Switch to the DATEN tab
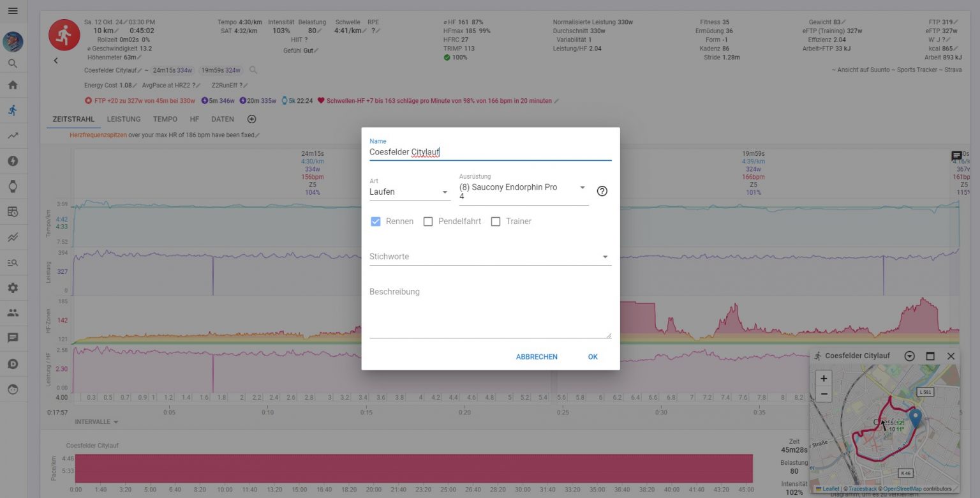Screen dimensions: 980x498 (x=223, y=119)
